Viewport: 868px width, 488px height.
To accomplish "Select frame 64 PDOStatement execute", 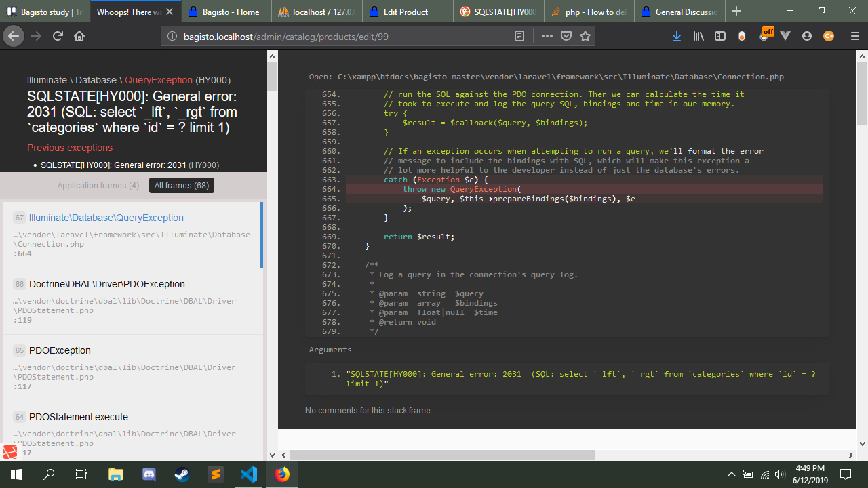I will pos(133,431).
